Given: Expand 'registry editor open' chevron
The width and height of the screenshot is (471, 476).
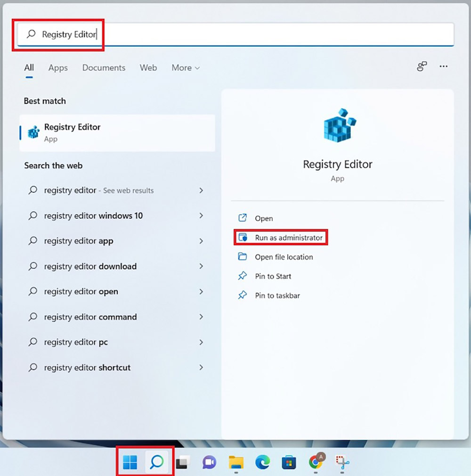Looking at the screenshot, I should tap(201, 292).
